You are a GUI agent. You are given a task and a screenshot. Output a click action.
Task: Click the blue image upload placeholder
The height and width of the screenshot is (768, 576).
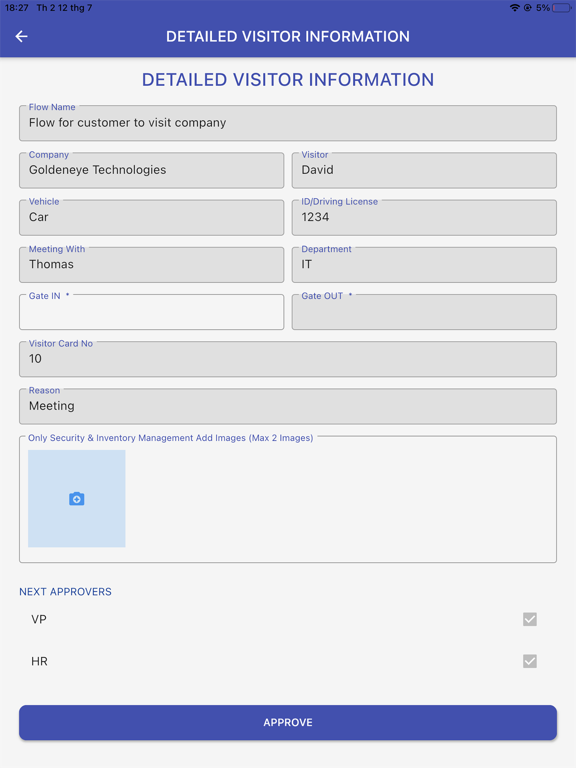76,499
